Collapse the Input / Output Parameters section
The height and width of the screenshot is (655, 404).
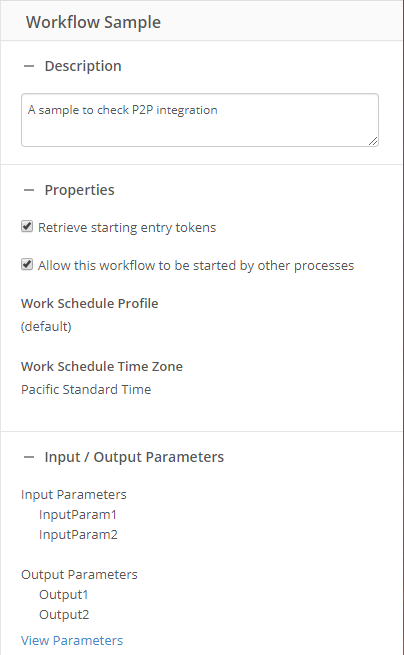point(29,457)
